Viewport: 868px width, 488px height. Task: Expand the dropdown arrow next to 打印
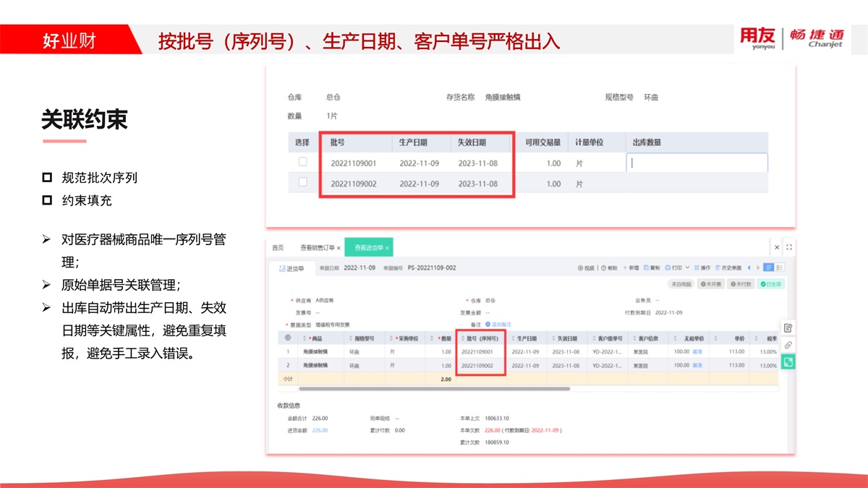[687, 268]
